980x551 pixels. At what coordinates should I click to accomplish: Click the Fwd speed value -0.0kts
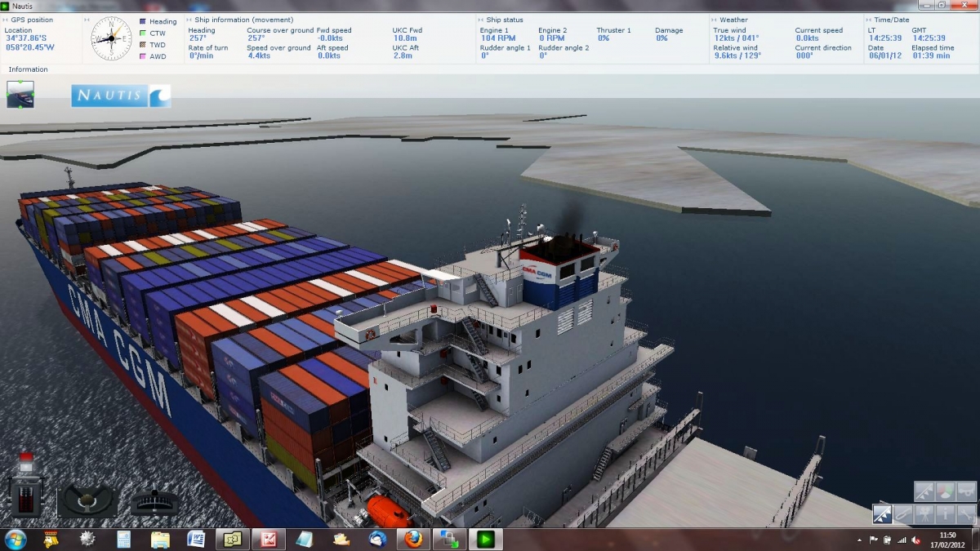330,38
